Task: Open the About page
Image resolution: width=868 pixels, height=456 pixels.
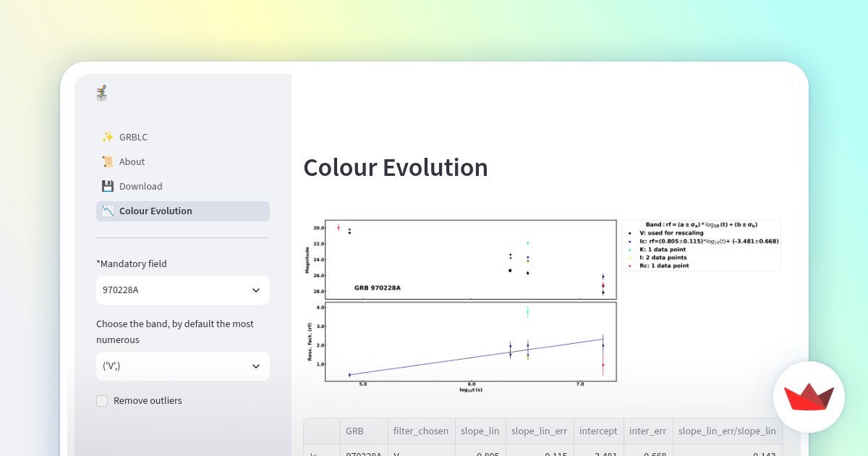Action: pyautogui.click(x=183, y=161)
